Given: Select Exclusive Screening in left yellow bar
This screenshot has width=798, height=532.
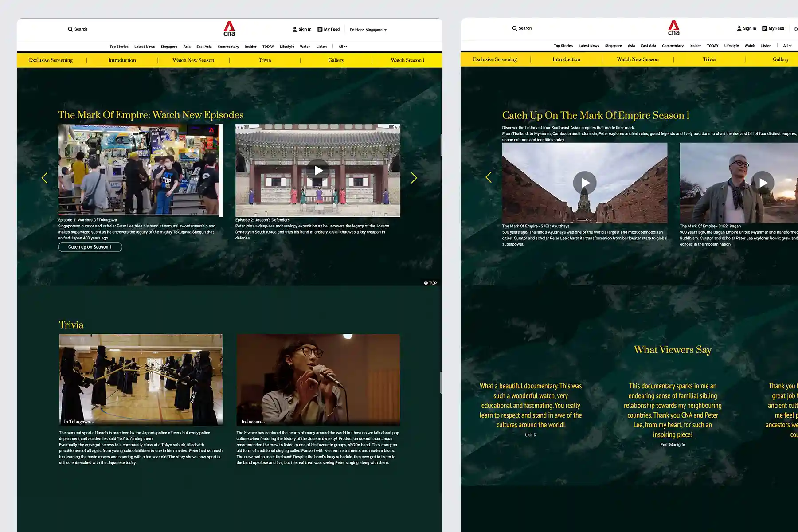Looking at the screenshot, I should click(x=51, y=60).
